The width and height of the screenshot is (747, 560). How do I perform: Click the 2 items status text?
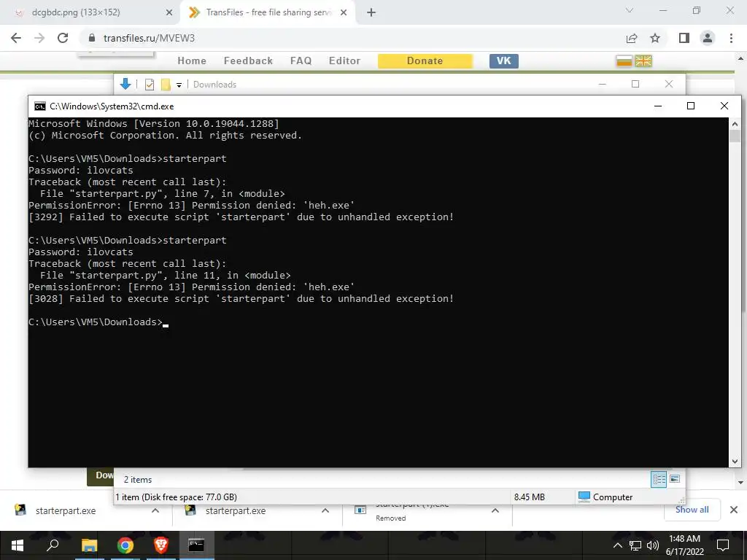[138, 480]
